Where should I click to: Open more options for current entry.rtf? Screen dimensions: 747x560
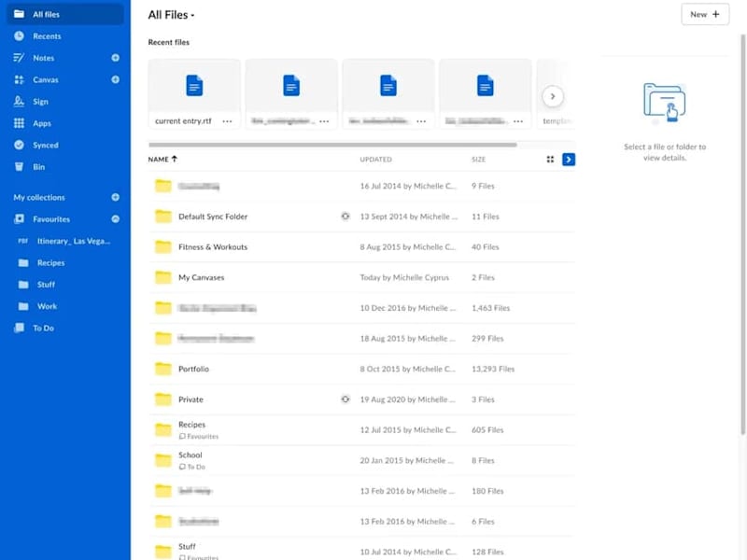click(x=227, y=121)
